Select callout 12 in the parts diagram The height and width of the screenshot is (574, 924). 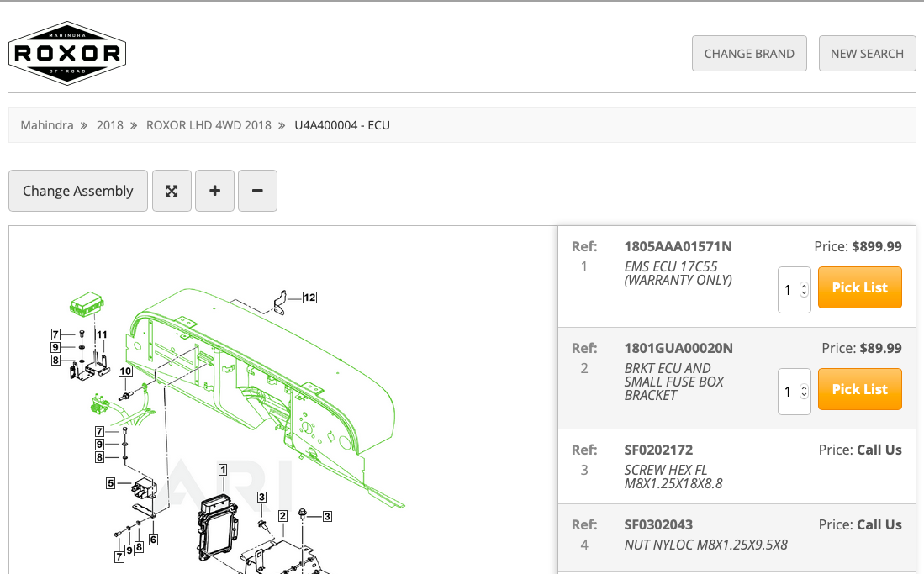point(309,298)
